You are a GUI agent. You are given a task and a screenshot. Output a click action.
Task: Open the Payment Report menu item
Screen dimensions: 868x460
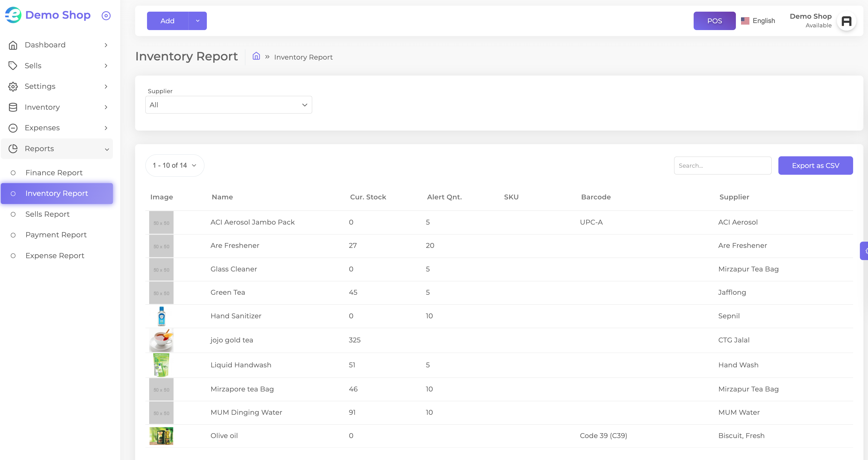tap(57, 235)
